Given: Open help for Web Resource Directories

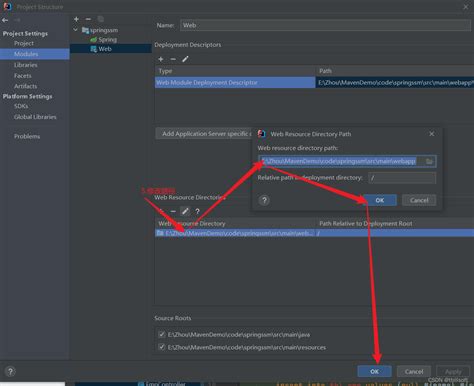Looking at the screenshot, I should [x=197, y=211].
